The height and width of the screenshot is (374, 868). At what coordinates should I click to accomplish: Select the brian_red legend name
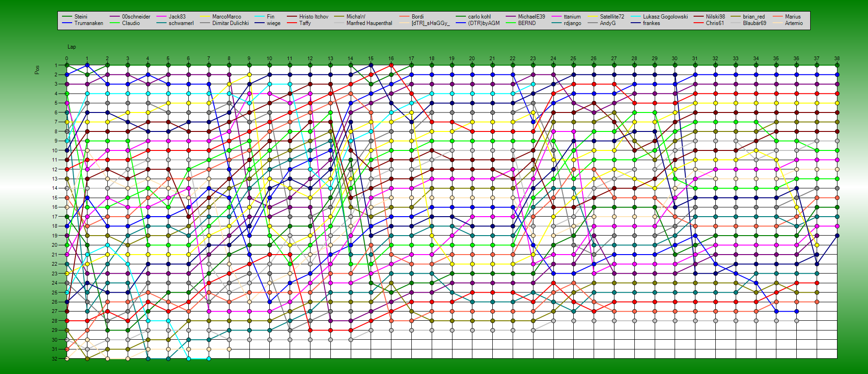tap(754, 17)
